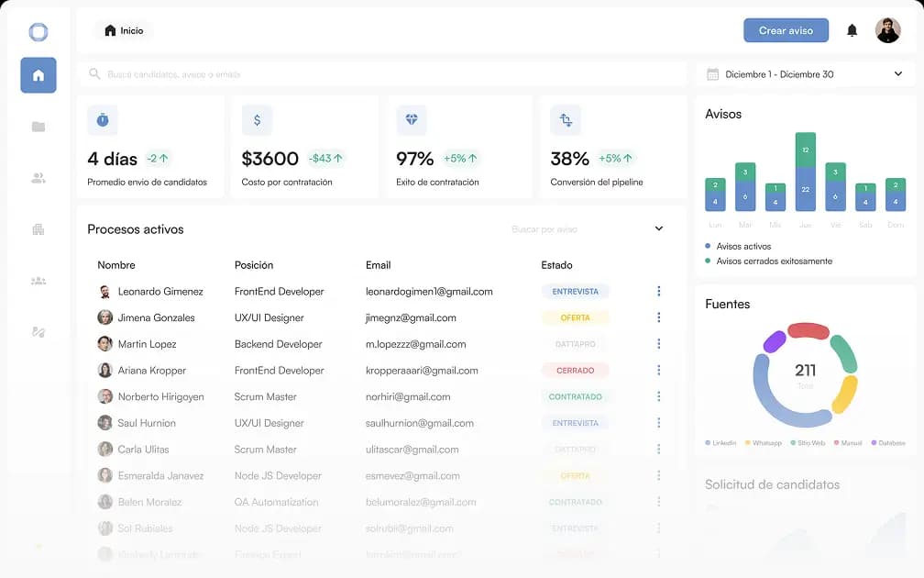Select the Home icon in the sidebar

click(38, 74)
